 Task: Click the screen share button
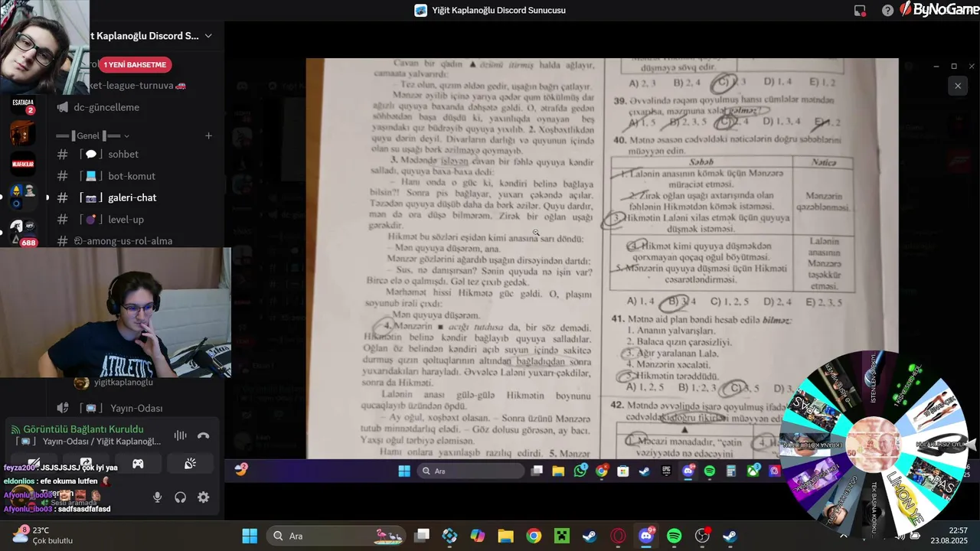pyautogui.click(x=86, y=464)
